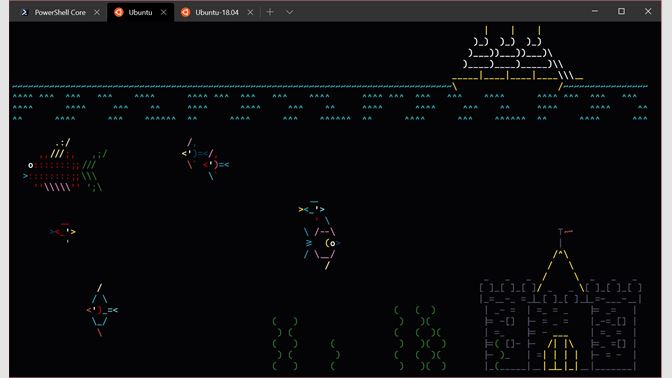
Task: Expand the new tab profile dropdown chevron
Action: [289, 12]
